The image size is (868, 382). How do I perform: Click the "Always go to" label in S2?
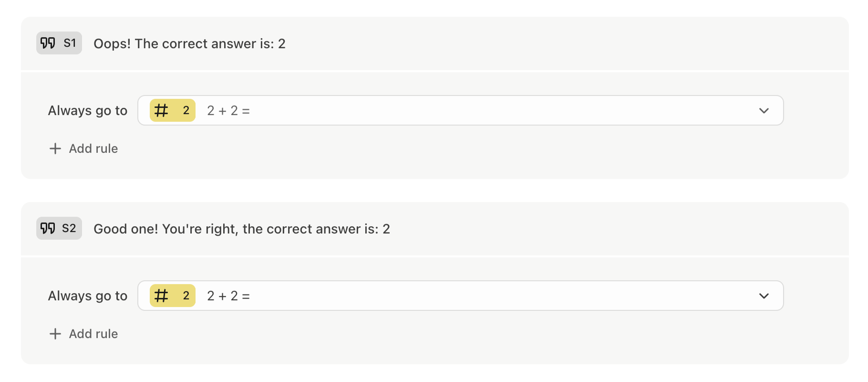[x=88, y=296]
